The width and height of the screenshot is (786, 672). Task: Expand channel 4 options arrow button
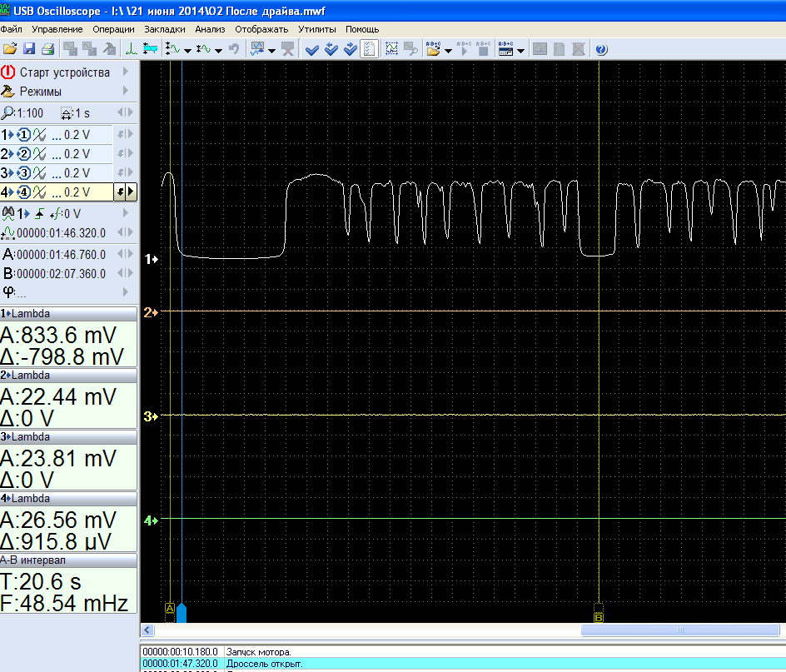pyautogui.click(x=130, y=192)
